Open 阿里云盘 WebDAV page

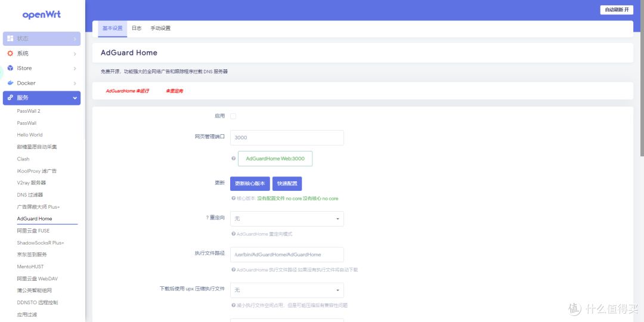(38, 278)
